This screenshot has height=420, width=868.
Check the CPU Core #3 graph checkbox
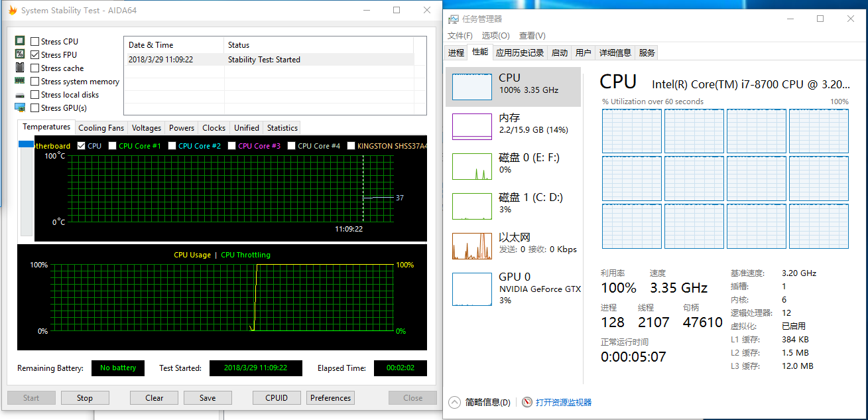click(232, 145)
